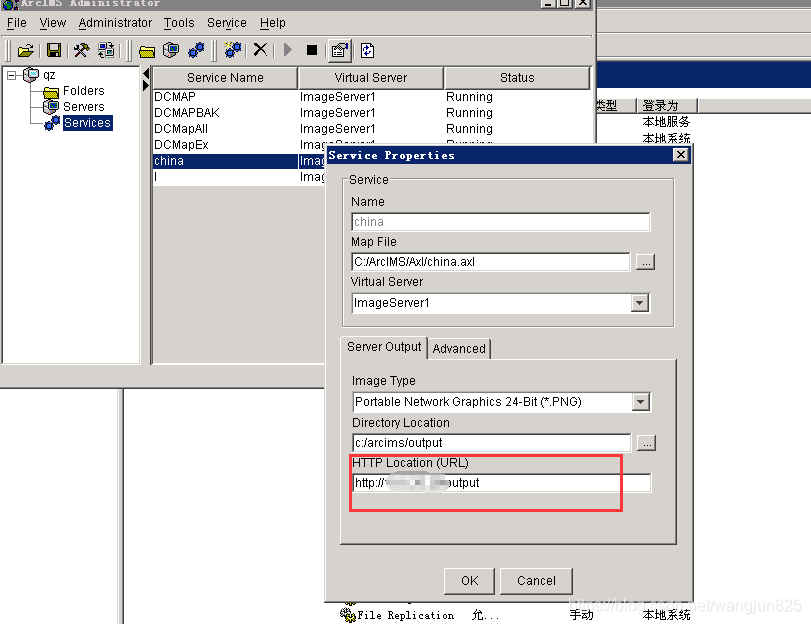
Task: Open the Tools menu
Action: [x=179, y=23]
